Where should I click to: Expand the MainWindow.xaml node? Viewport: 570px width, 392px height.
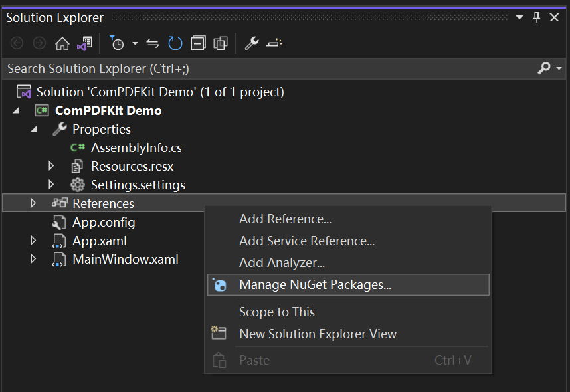[x=33, y=259]
